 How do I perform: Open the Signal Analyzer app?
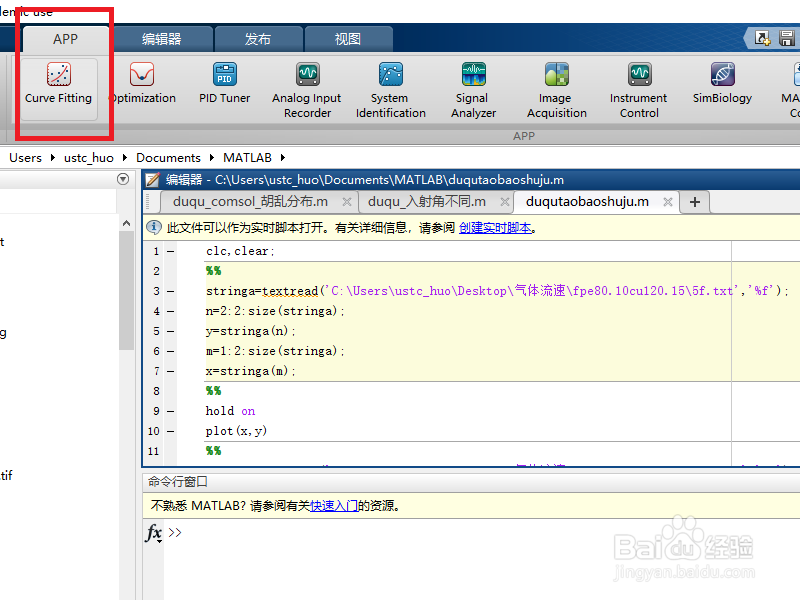click(x=473, y=91)
